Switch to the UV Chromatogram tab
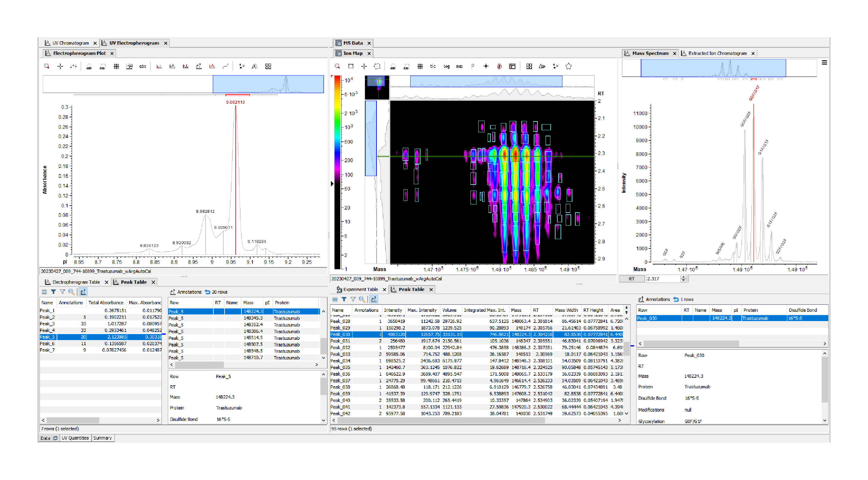The width and height of the screenshot is (868, 480). (70, 43)
